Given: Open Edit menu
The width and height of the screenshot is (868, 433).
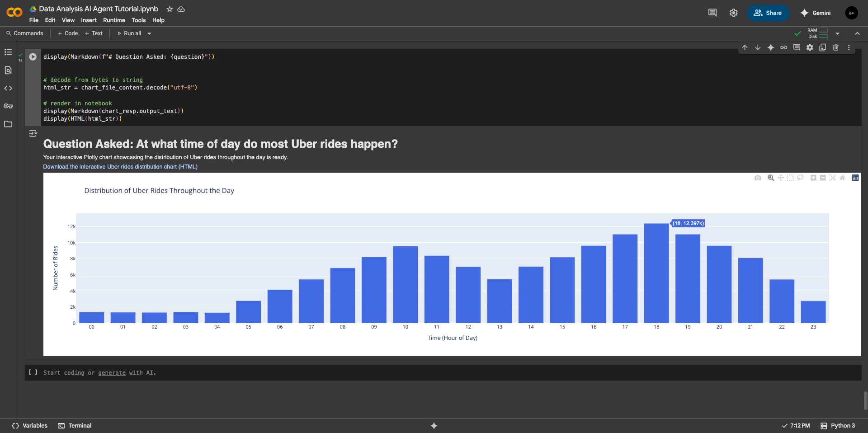Looking at the screenshot, I should click(50, 20).
